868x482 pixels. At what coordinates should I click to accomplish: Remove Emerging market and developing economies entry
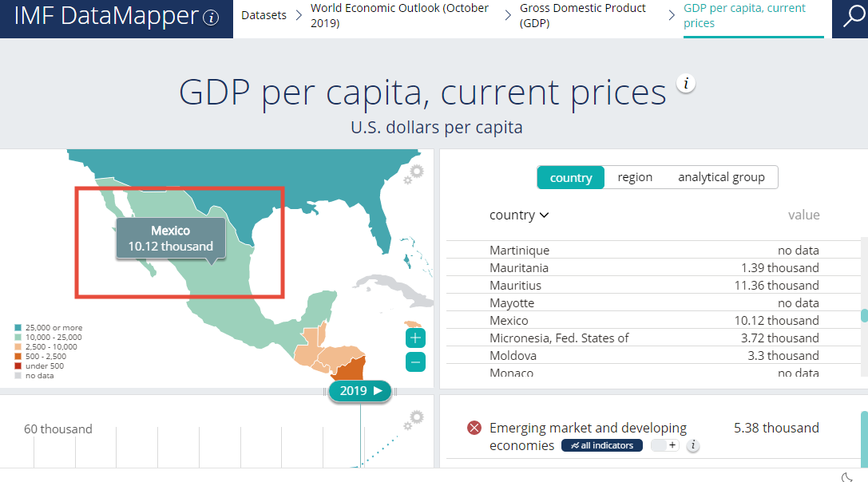(x=474, y=429)
